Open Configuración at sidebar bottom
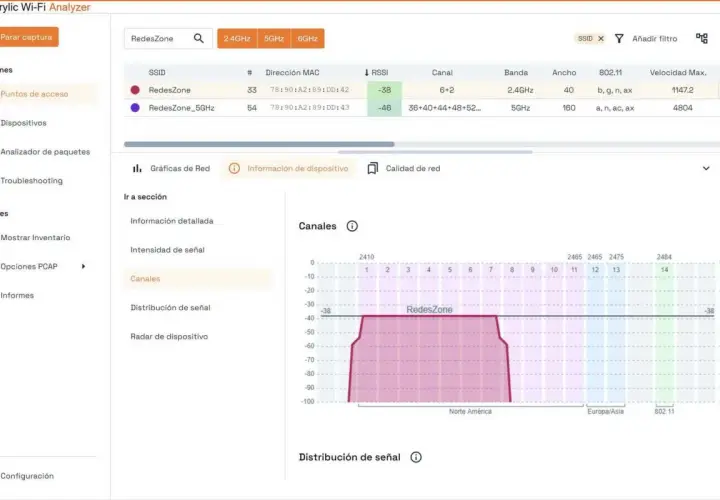The image size is (720, 500). (27, 476)
